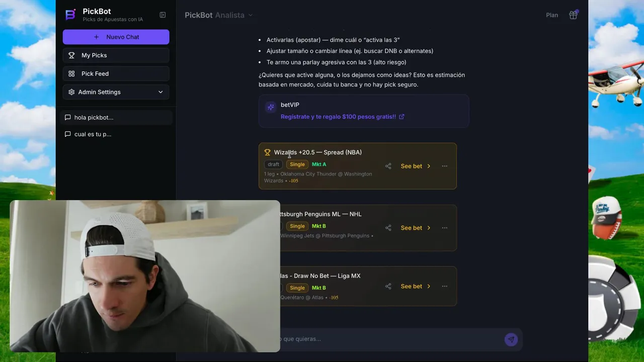The width and height of the screenshot is (644, 362).
Task: Click the PickBot logo icon
Action: coord(70,15)
